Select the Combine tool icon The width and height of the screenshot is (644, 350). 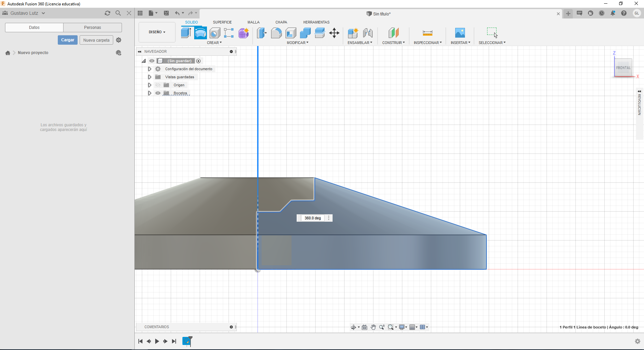pyautogui.click(x=305, y=33)
